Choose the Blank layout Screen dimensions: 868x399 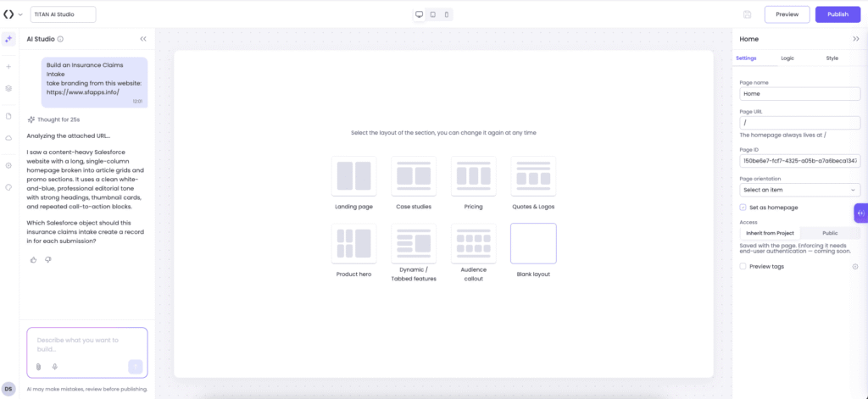tap(533, 243)
